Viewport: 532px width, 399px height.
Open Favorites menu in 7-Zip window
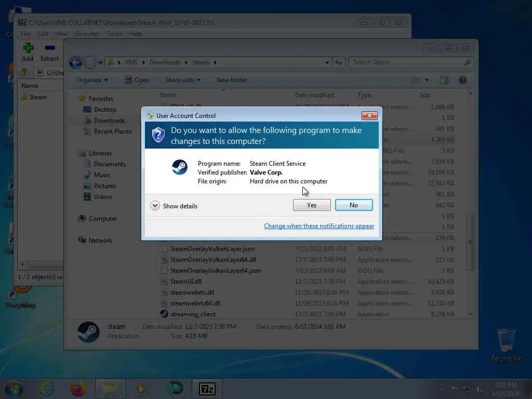pyautogui.click(x=87, y=34)
